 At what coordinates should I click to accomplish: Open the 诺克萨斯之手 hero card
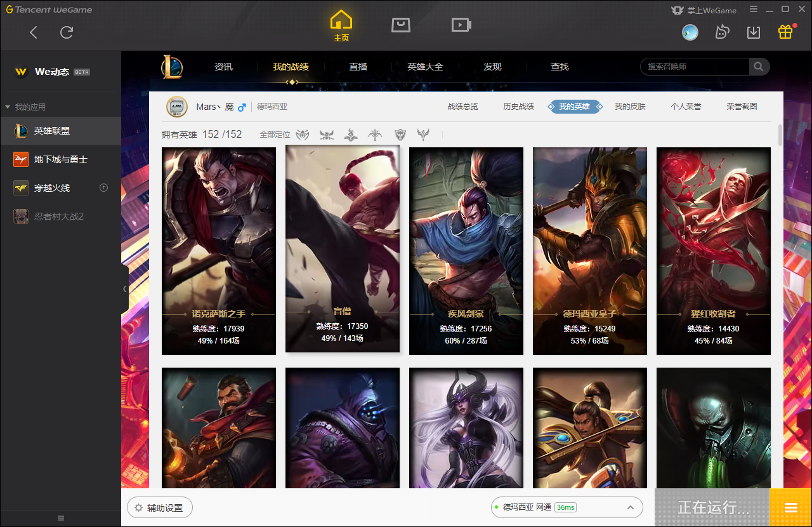[219, 251]
